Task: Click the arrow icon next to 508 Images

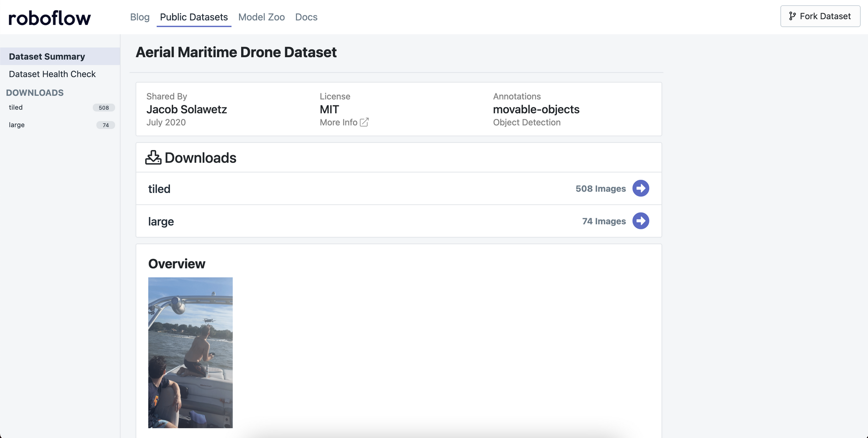Action: point(641,188)
